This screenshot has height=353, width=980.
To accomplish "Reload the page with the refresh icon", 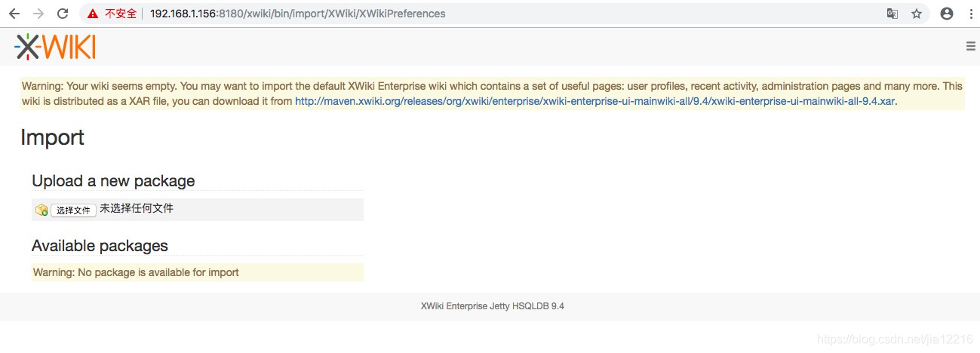I will coord(63,14).
